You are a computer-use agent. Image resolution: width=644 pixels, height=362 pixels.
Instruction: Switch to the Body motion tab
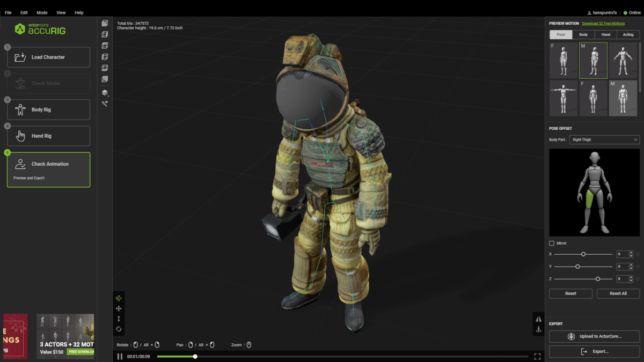pyautogui.click(x=583, y=34)
